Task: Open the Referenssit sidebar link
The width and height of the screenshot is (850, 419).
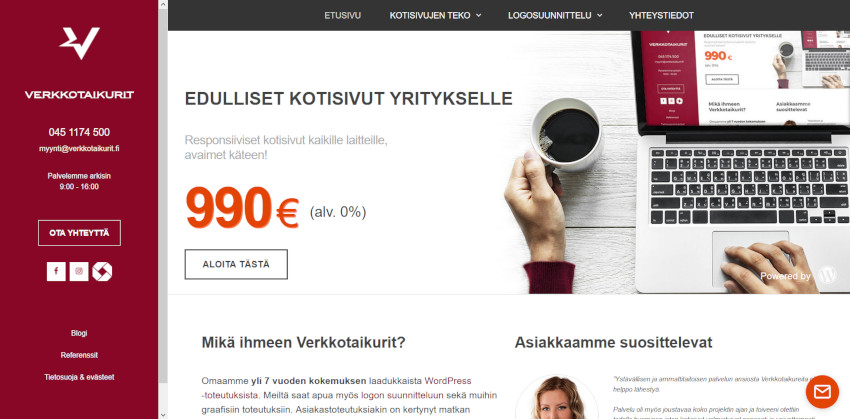Action: click(79, 355)
